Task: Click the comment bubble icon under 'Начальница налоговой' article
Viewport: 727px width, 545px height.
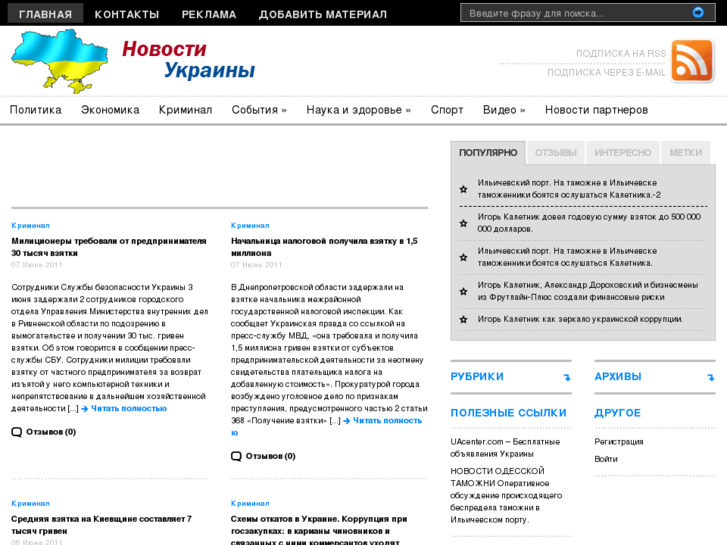Action: point(236,456)
